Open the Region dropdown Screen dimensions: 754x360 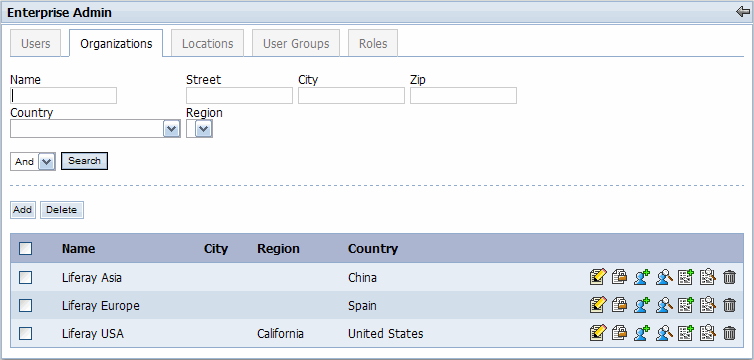[x=200, y=129]
